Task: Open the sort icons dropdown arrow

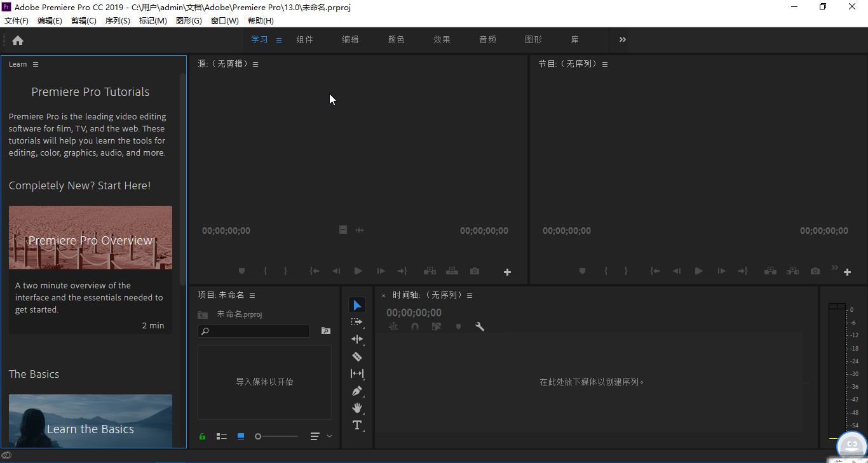Action: (329, 436)
